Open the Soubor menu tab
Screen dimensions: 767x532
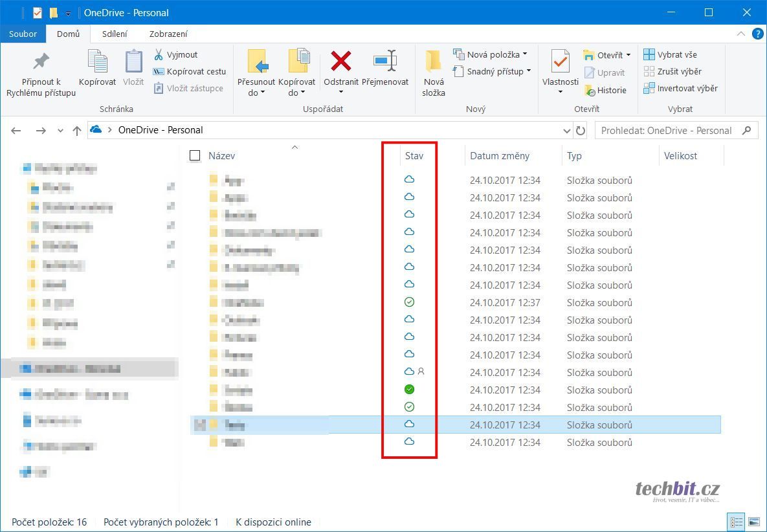[23, 34]
